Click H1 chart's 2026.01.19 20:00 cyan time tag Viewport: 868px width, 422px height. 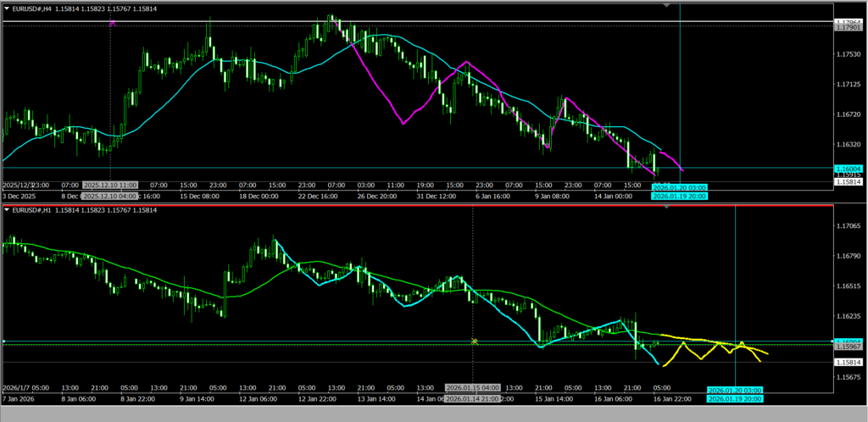[734, 399]
